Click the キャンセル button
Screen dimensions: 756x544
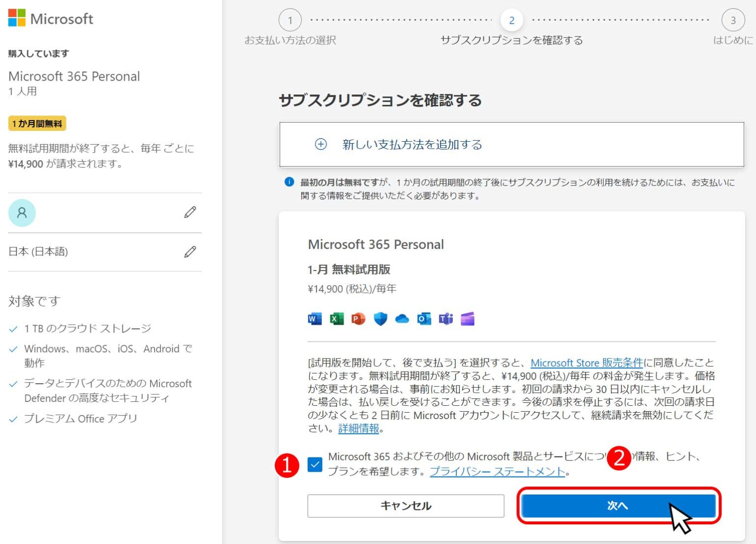(406, 506)
